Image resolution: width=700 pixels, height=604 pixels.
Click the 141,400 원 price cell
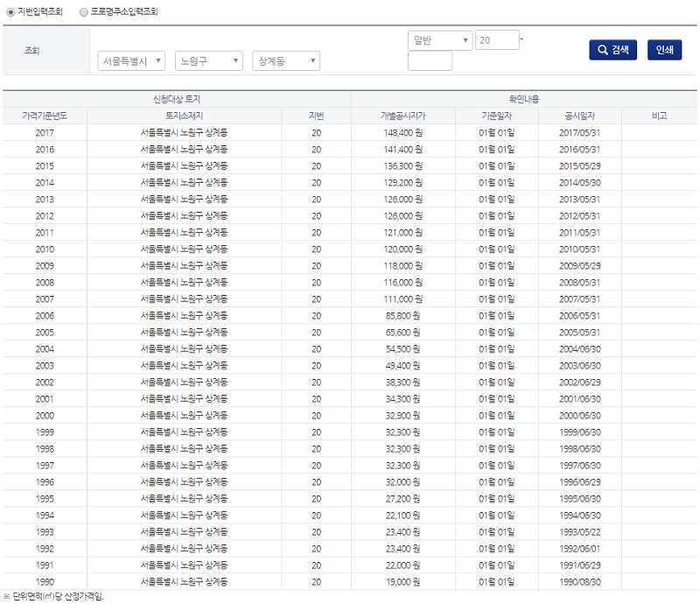(403, 149)
